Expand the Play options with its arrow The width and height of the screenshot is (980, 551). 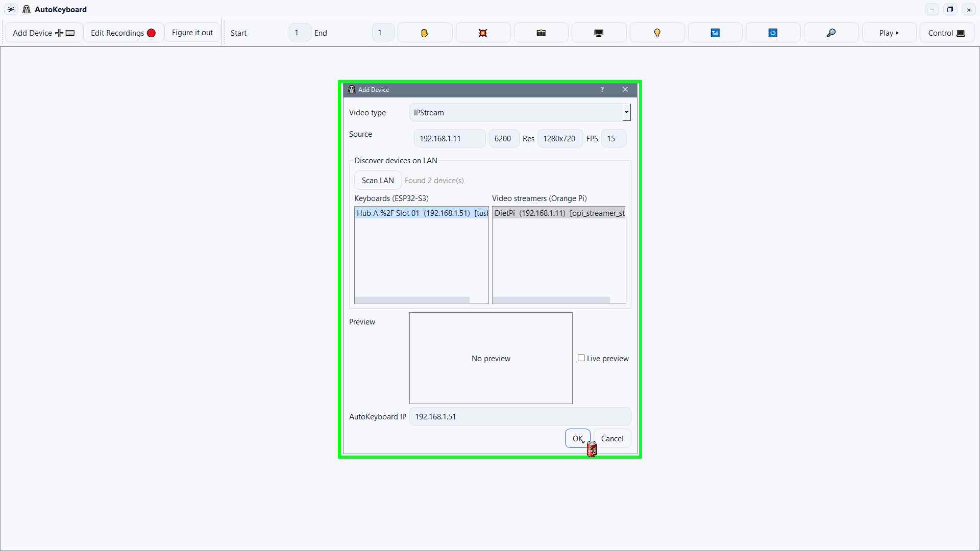tap(897, 32)
